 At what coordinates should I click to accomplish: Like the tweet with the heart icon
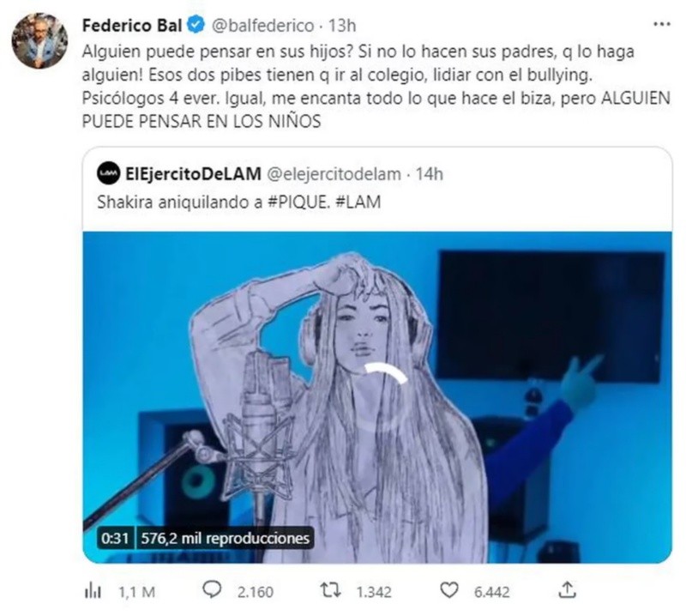[448, 590]
